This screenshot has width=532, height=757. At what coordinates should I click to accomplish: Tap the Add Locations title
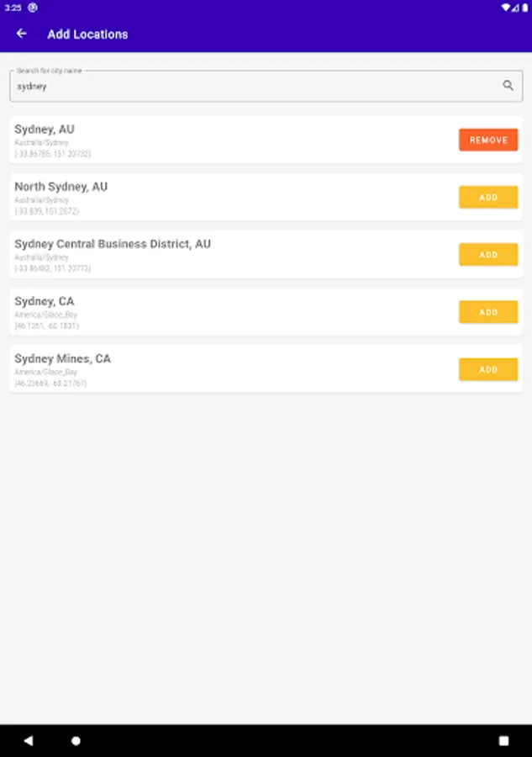[87, 34]
